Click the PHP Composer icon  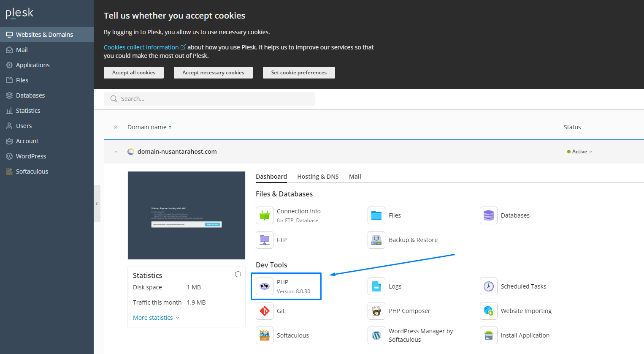tap(376, 311)
